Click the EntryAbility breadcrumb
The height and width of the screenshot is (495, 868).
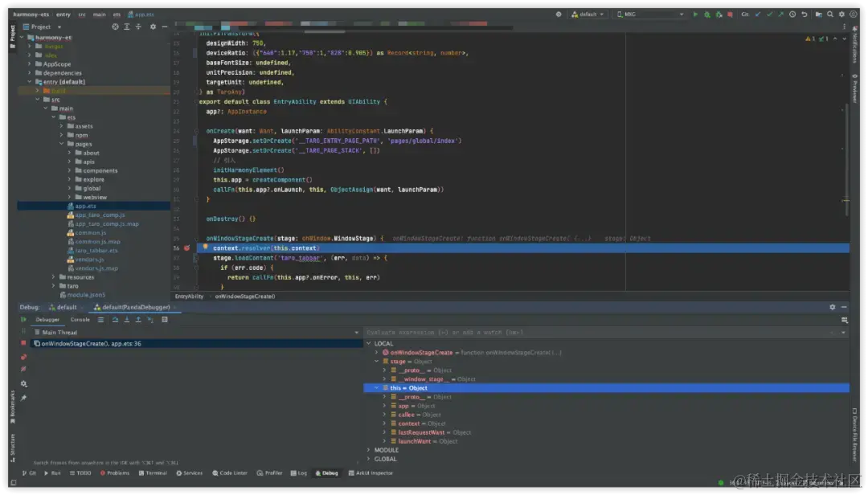point(190,297)
